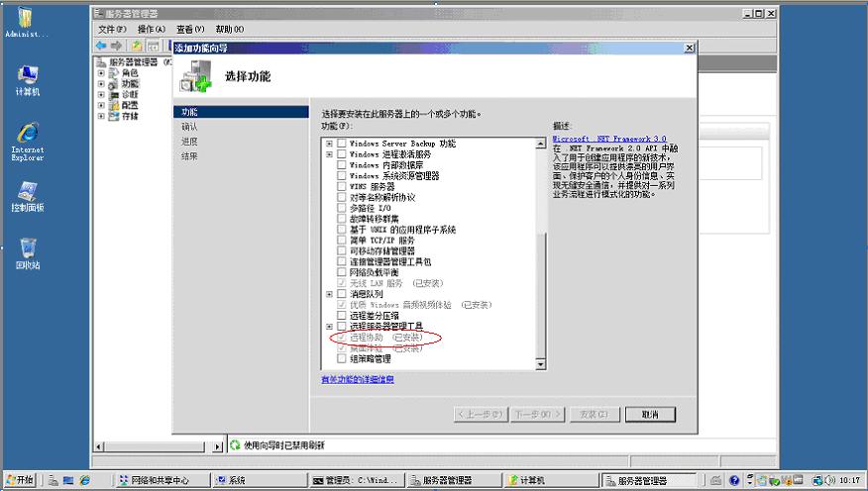Check the Windows 系统资源管理器 checkbox

[x=342, y=176]
